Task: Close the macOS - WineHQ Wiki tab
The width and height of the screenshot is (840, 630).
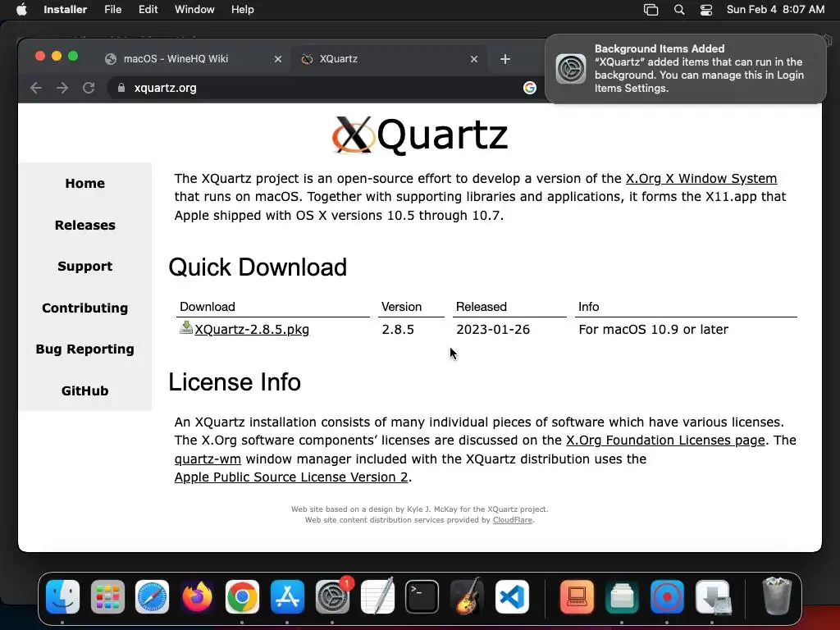Action: pyautogui.click(x=277, y=59)
